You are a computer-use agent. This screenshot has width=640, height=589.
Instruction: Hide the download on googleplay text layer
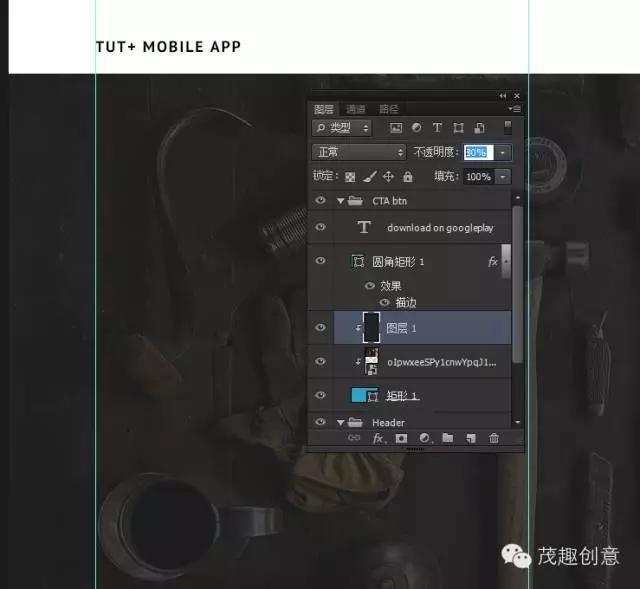click(x=321, y=227)
